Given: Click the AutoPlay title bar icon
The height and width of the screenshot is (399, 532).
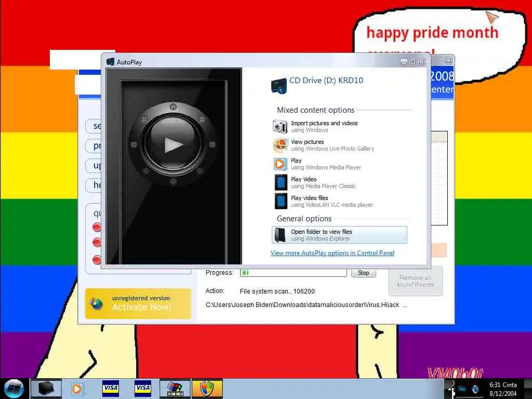Looking at the screenshot, I should pyautogui.click(x=110, y=62).
